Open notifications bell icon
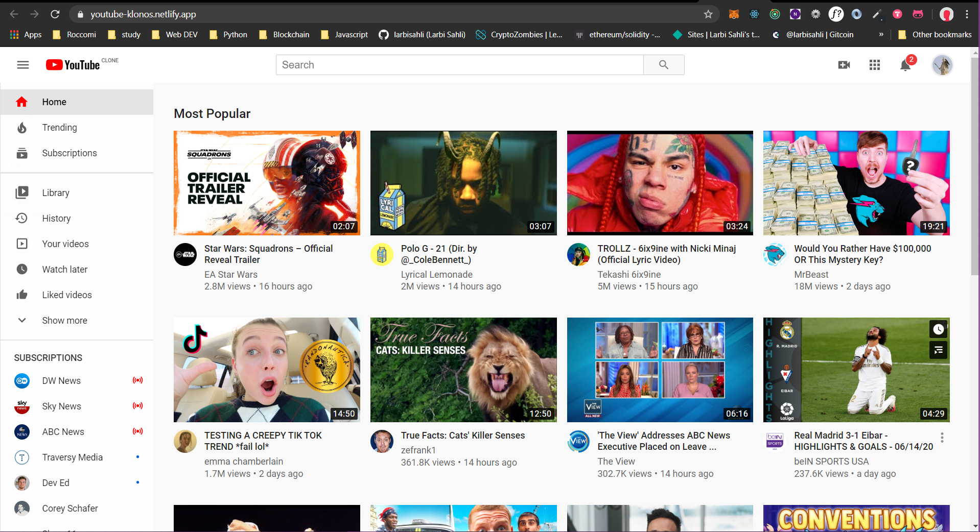980x532 pixels. pyautogui.click(x=905, y=65)
